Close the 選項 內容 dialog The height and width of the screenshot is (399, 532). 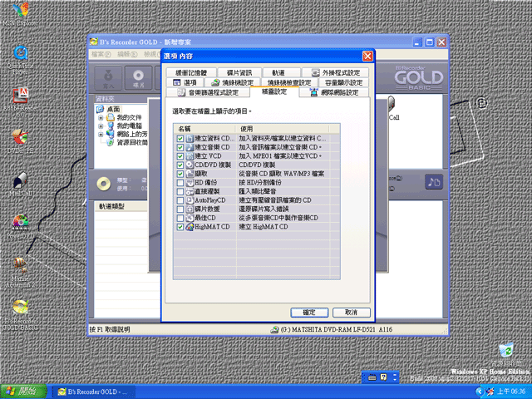367,56
